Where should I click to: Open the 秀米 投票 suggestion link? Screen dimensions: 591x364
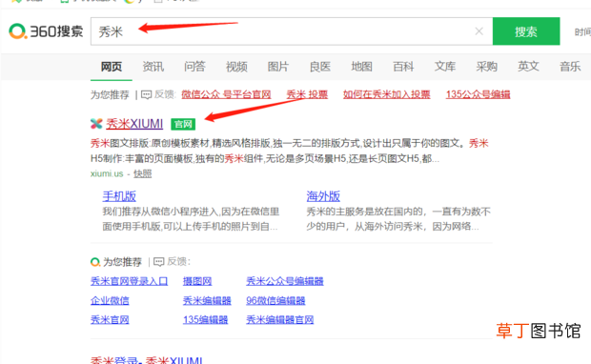307,94
